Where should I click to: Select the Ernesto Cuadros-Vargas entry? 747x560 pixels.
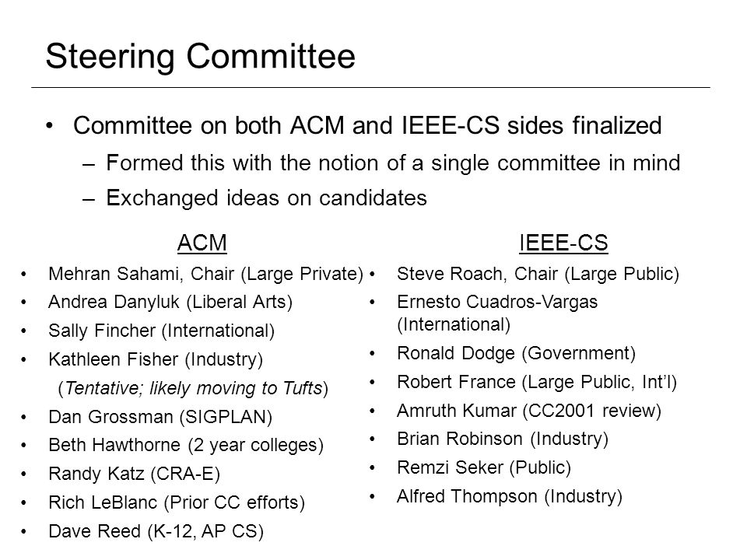coord(497,313)
